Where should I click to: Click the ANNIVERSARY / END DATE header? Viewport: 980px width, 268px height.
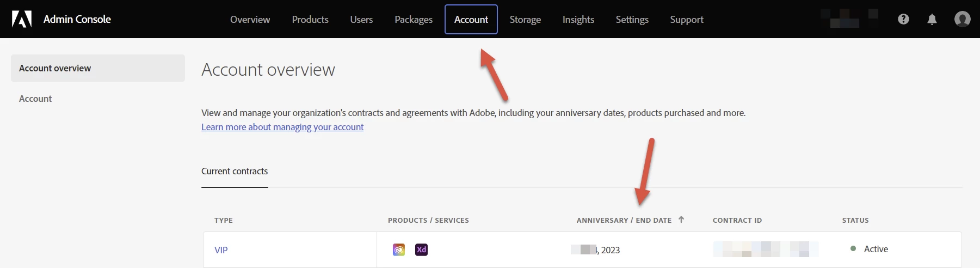click(624, 220)
